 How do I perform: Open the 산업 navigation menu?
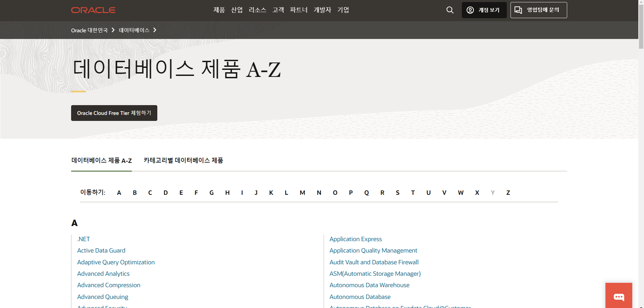[237, 10]
